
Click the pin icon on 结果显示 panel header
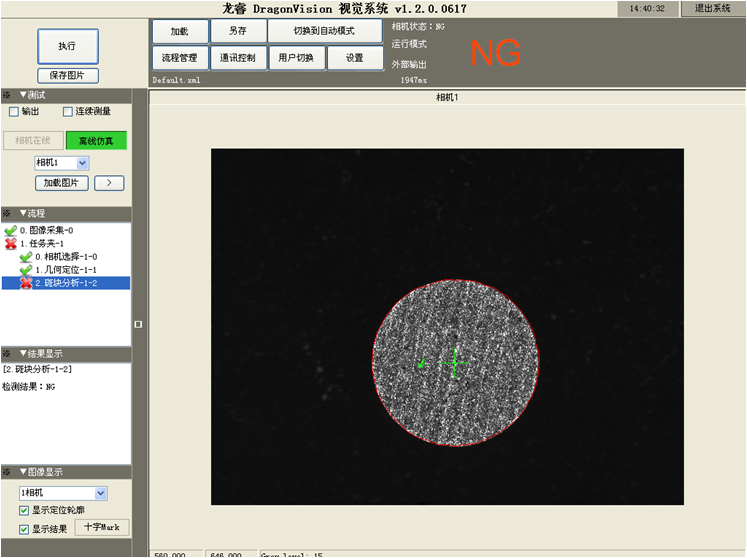[x=7, y=354]
